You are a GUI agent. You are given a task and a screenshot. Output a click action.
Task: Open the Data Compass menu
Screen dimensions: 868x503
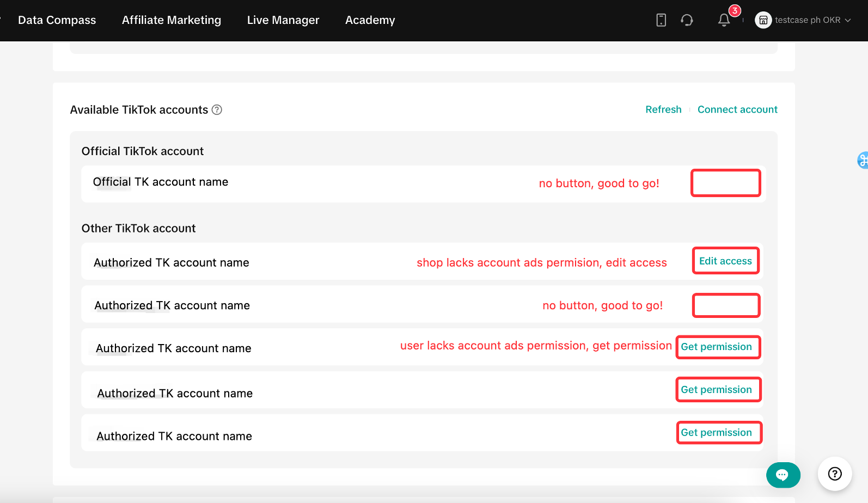pos(57,20)
